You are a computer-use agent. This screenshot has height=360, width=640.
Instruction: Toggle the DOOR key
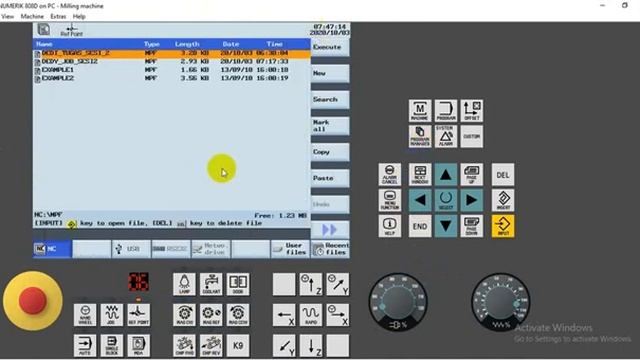[238, 284]
